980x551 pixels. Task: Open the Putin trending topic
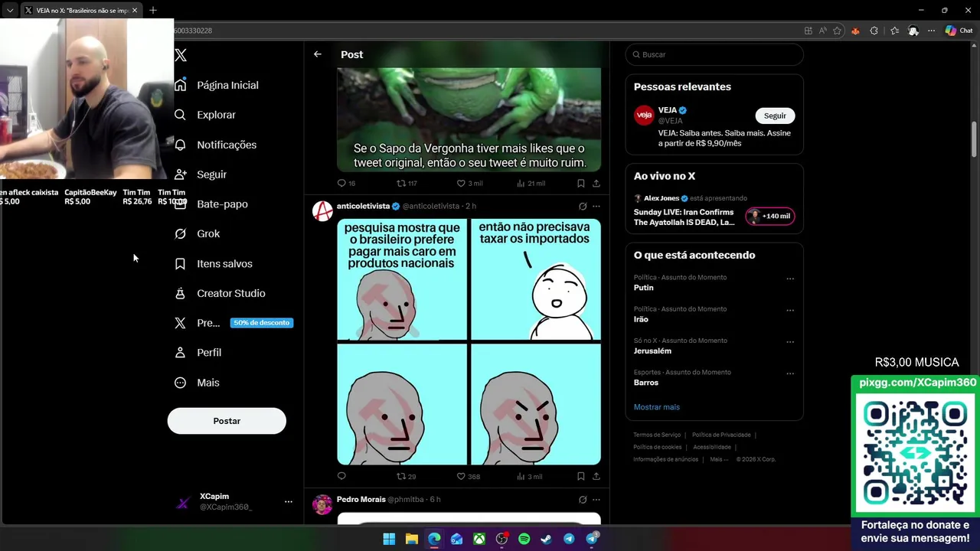tap(644, 288)
